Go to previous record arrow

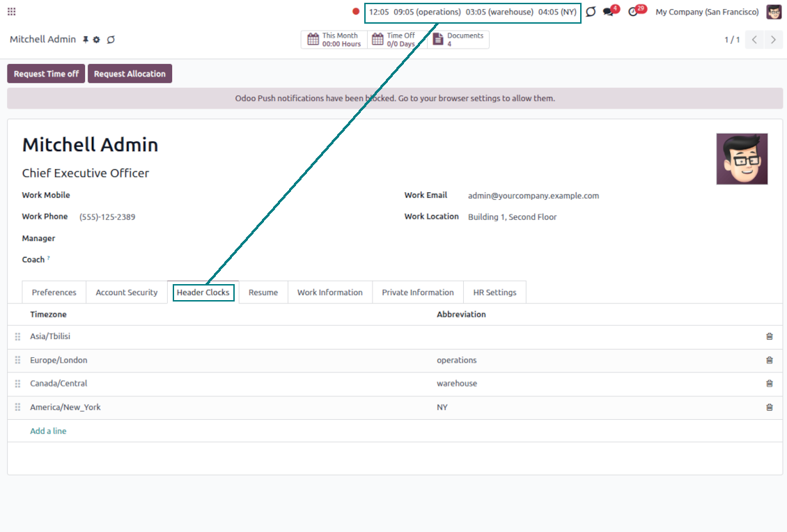[x=754, y=40]
